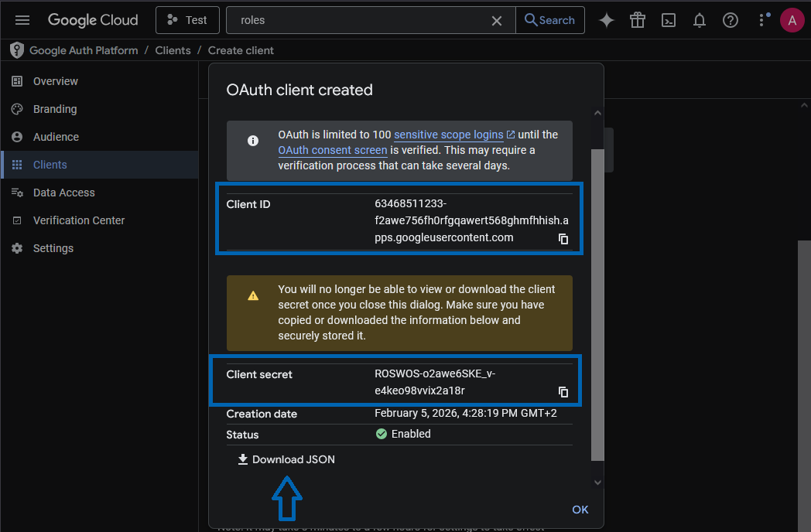The height and width of the screenshot is (532, 811).
Task: Open the OAuth consent screen link
Action: click(x=332, y=150)
